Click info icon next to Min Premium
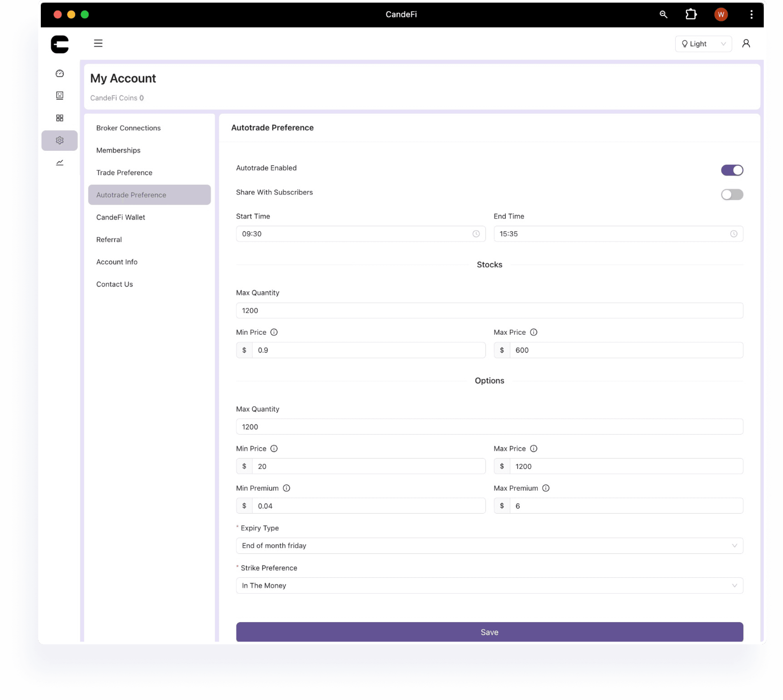 (x=287, y=488)
